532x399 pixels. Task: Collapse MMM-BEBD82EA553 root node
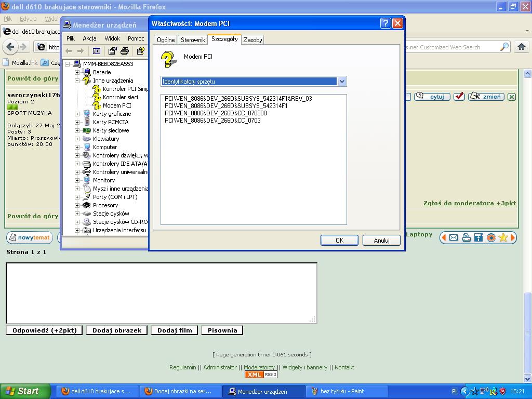click(x=67, y=64)
